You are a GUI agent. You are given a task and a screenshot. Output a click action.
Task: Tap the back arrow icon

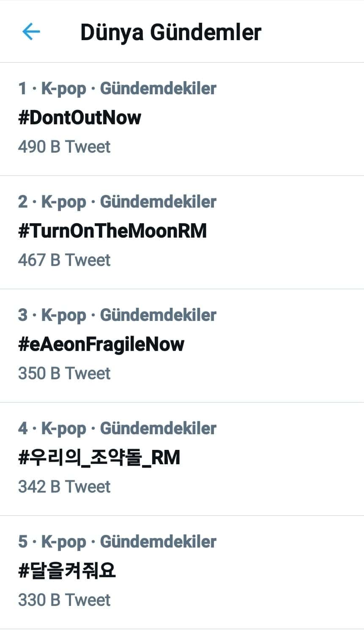pos(31,32)
